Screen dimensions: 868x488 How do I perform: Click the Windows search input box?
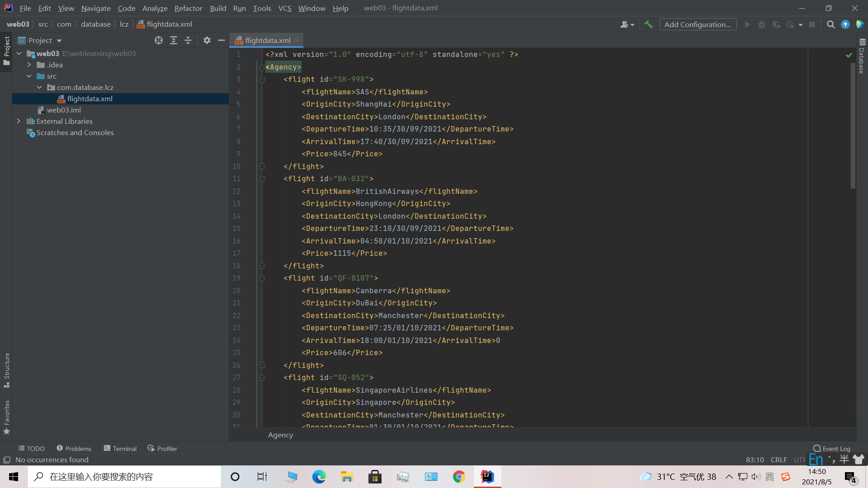click(x=124, y=477)
